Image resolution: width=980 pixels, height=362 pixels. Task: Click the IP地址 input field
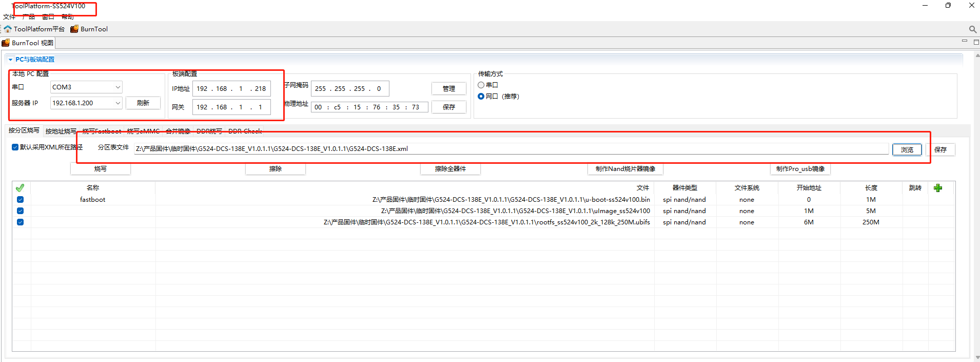(231, 89)
